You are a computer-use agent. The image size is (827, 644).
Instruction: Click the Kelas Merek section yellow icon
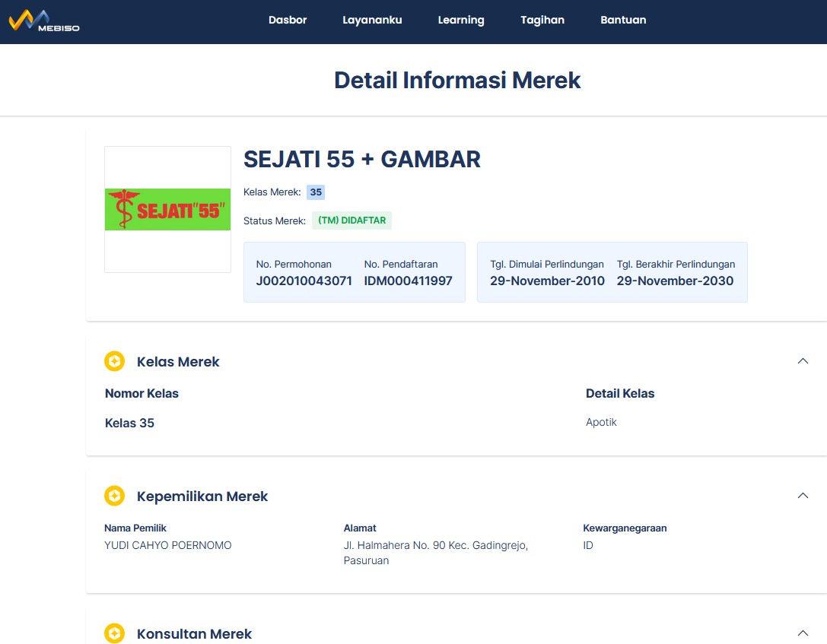click(114, 361)
